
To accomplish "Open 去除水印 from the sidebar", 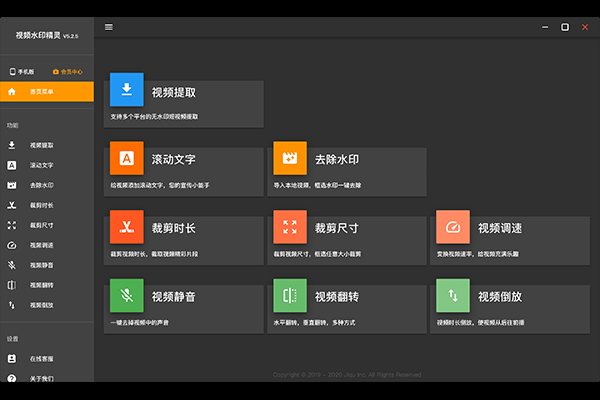I will [x=42, y=185].
